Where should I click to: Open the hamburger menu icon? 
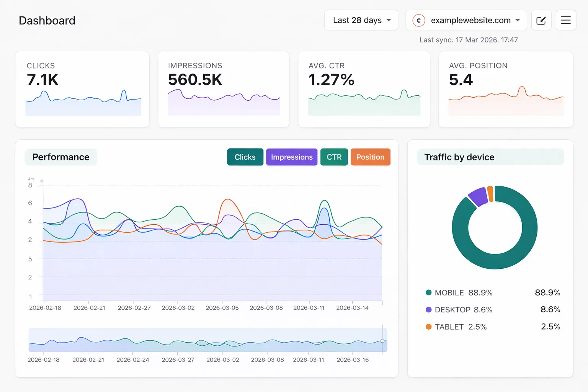(566, 20)
